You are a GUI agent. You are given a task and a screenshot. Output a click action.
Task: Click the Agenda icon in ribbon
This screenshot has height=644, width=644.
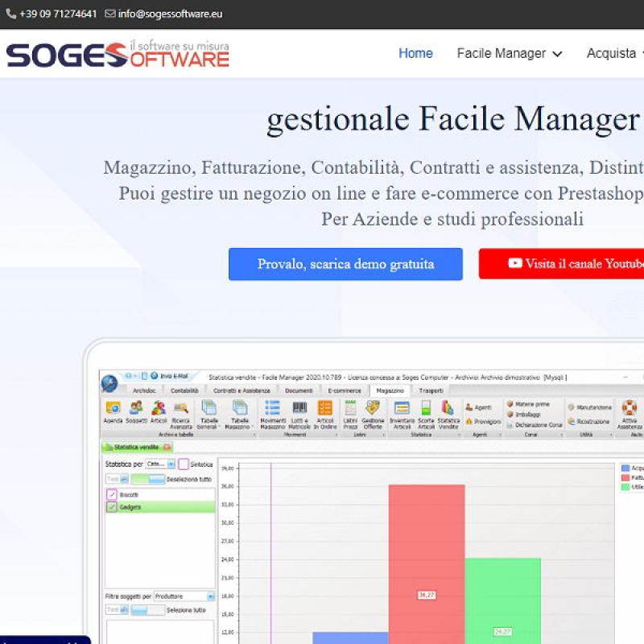tap(113, 408)
